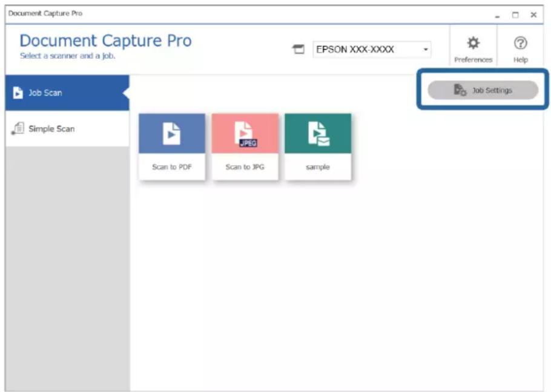Image resolution: width=551 pixels, height=392 pixels.
Task: Click the sample job label
Action: click(318, 167)
